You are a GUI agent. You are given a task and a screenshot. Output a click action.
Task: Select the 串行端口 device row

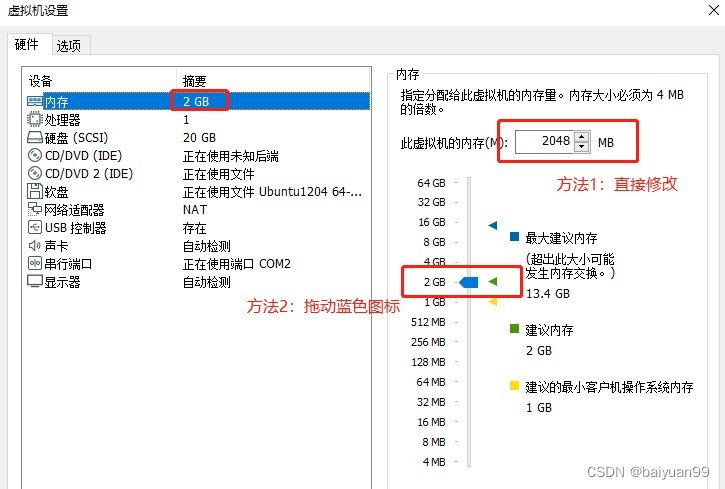[x=198, y=264]
